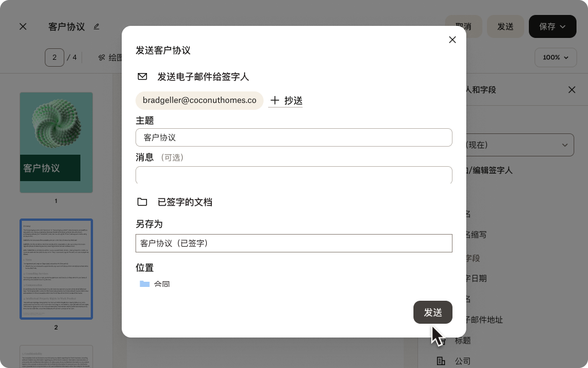
Task: Open the 保存 dropdown button
Action: point(552,26)
